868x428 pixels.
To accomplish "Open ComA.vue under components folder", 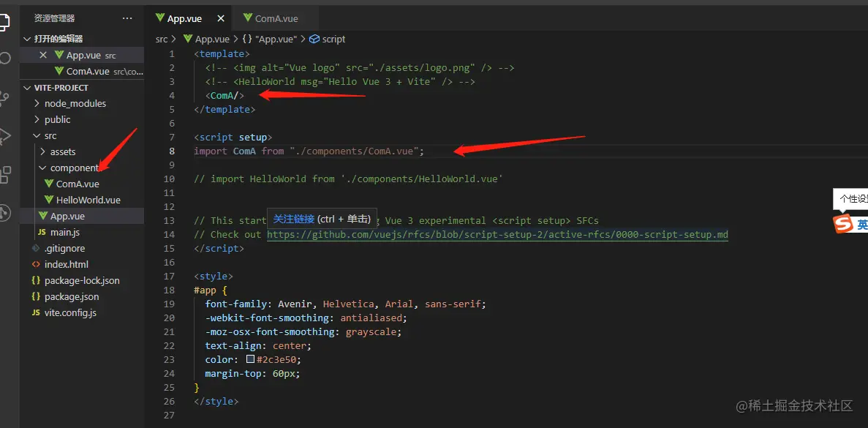I will [x=78, y=184].
